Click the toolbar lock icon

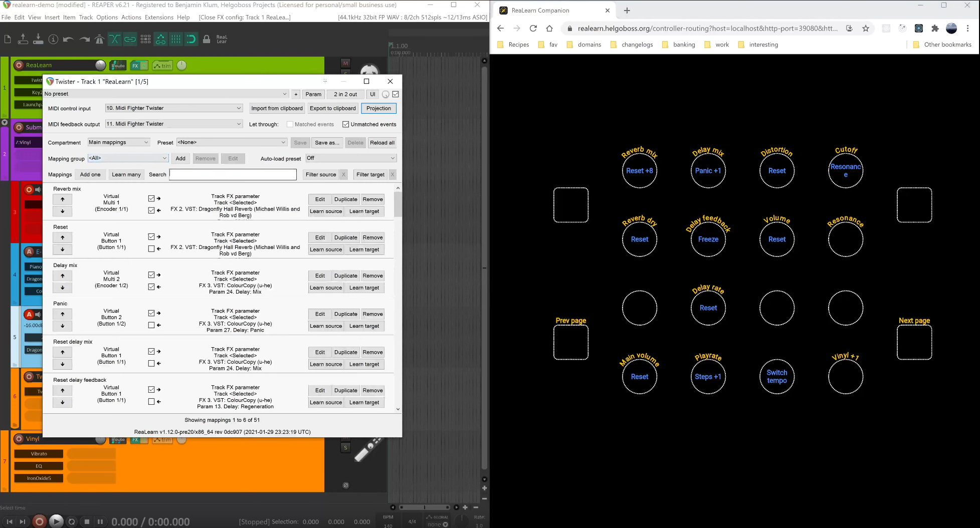click(x=207, y=39)
